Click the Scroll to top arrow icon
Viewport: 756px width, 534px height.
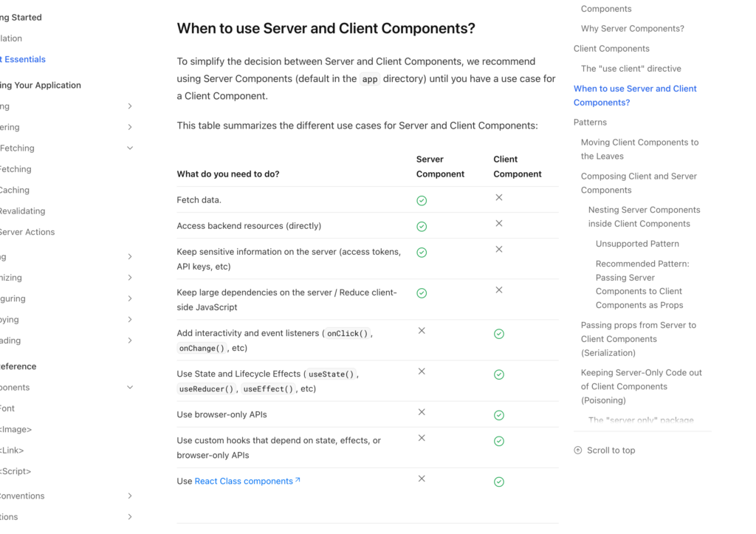pyautogui.click(x=577, y=450)
